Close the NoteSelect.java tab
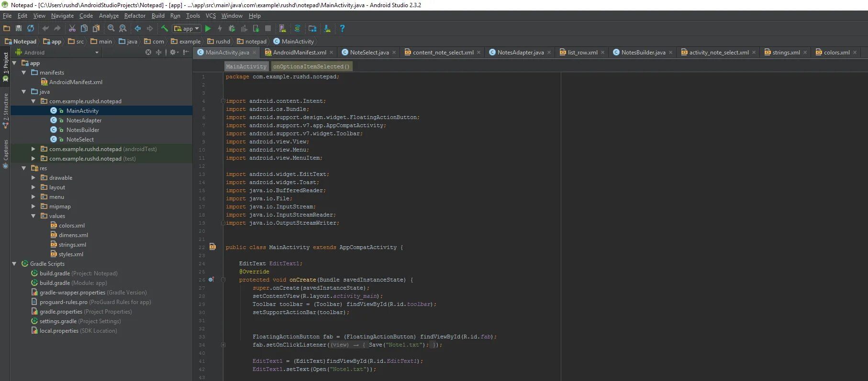868x381 pixels. click(394, 53)
